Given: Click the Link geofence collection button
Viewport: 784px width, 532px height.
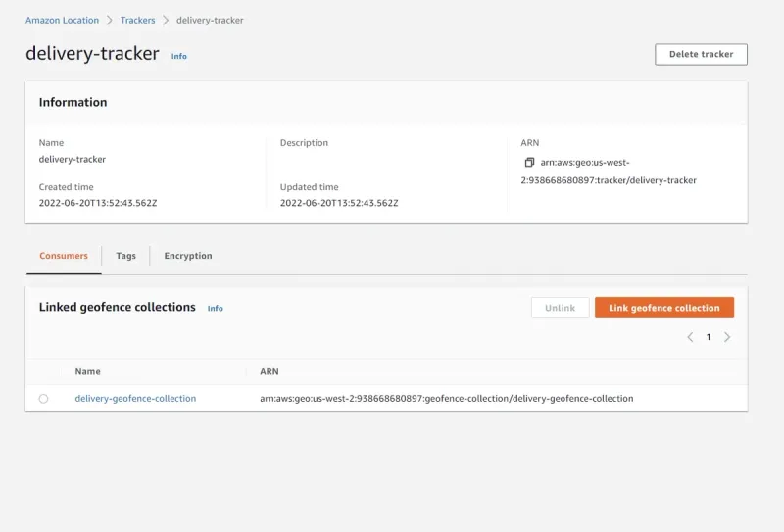Looking at the screenshot, I should tap(664, 308).
